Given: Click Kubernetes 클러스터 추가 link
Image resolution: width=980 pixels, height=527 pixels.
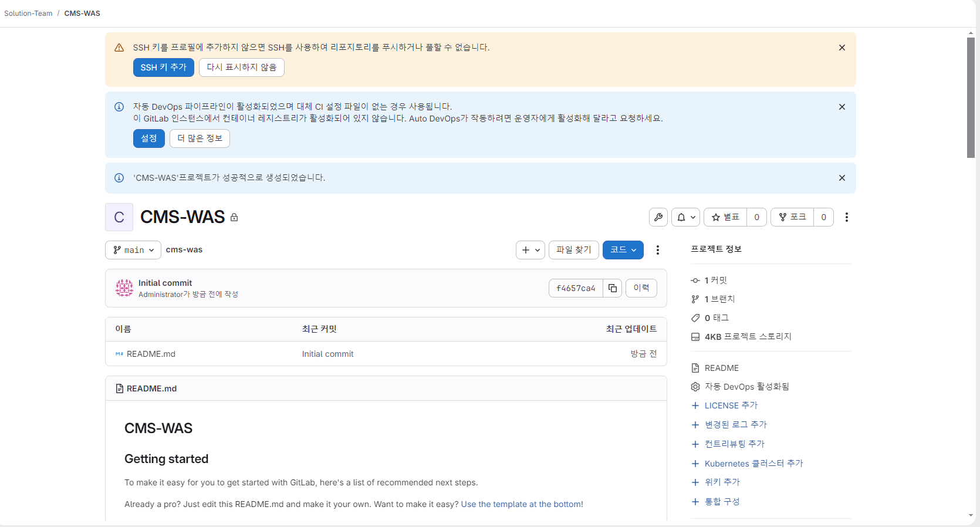Looking at the screenshot, I should point(754,464).
